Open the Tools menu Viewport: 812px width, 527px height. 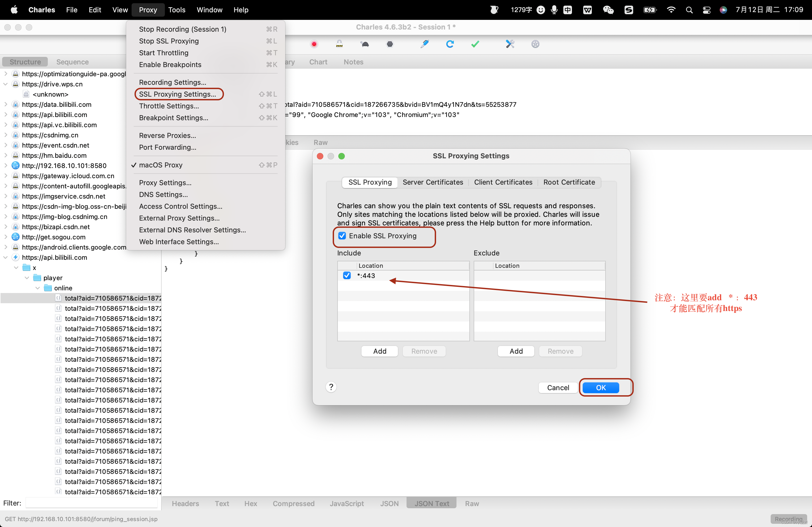point(176,10)
